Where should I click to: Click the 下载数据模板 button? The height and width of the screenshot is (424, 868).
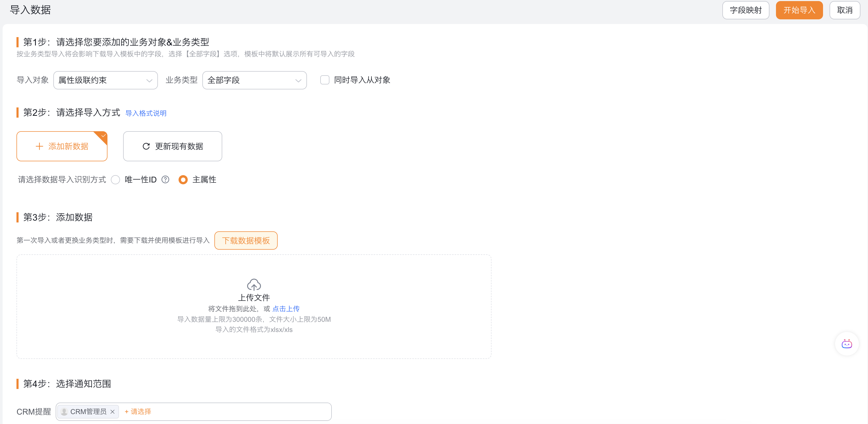[246, 240]
